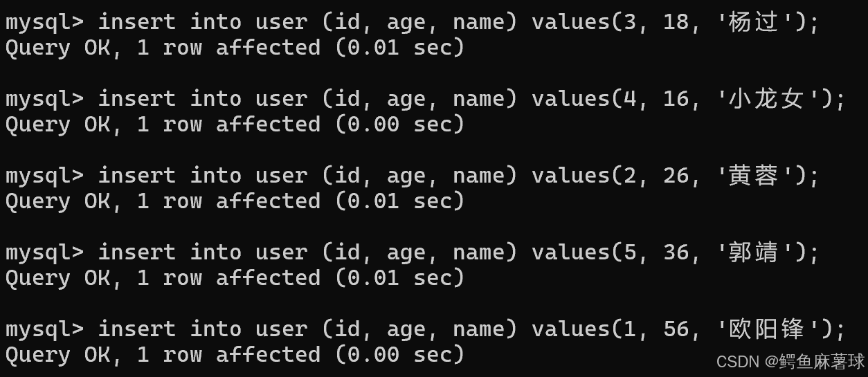Click the CSDN @鳄鱼麻薯球 watermark
This screenshot has height=377, width=868.
point(790,362)
